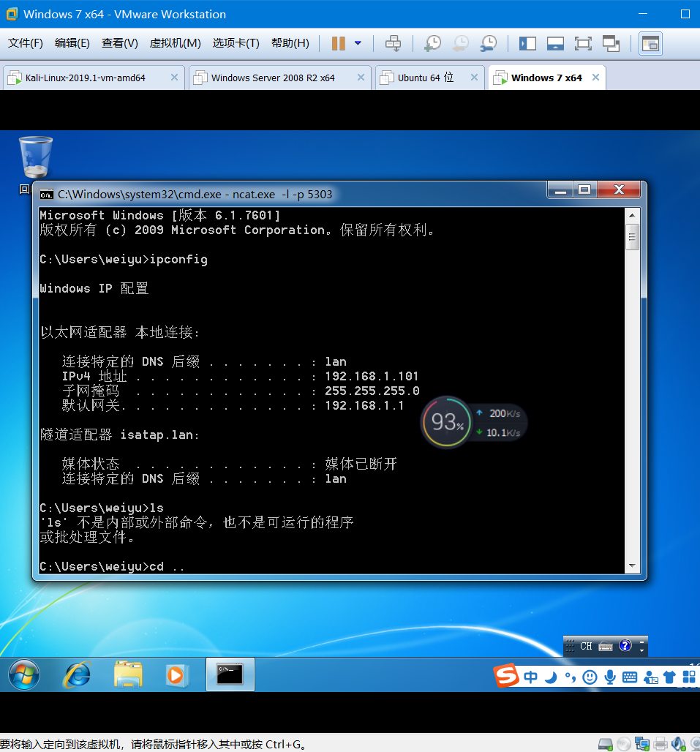The height and width of the screenshot is (752, 700).
Task: Open the Windows 7 Start menu
Action: point(24,674)
